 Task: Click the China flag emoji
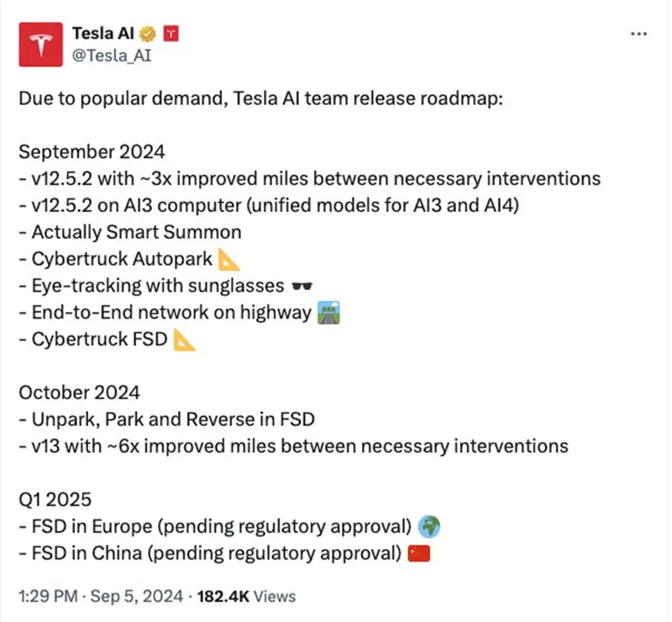click(418, 553)
